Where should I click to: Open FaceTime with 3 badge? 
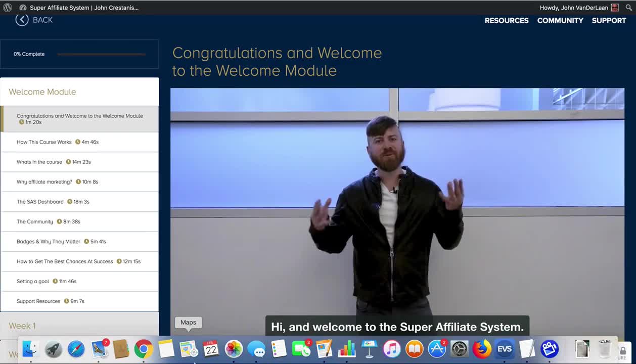(301, 349)
